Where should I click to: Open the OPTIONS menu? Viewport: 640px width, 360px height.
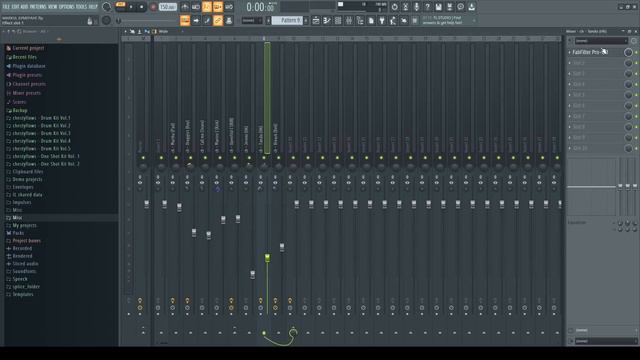tap(67, 7)
